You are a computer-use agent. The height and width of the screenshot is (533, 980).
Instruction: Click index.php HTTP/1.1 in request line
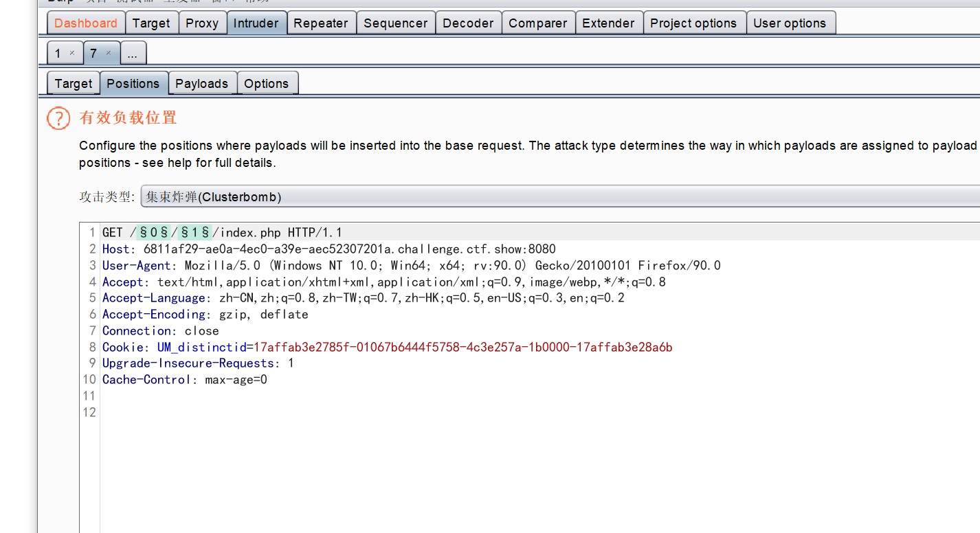tap(281, 233)
